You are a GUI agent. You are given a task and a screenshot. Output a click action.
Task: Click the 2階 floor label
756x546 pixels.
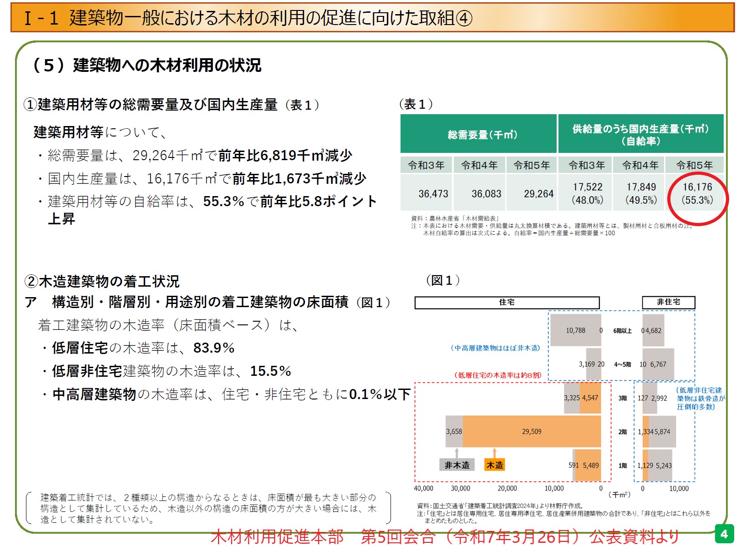(622, 432)
